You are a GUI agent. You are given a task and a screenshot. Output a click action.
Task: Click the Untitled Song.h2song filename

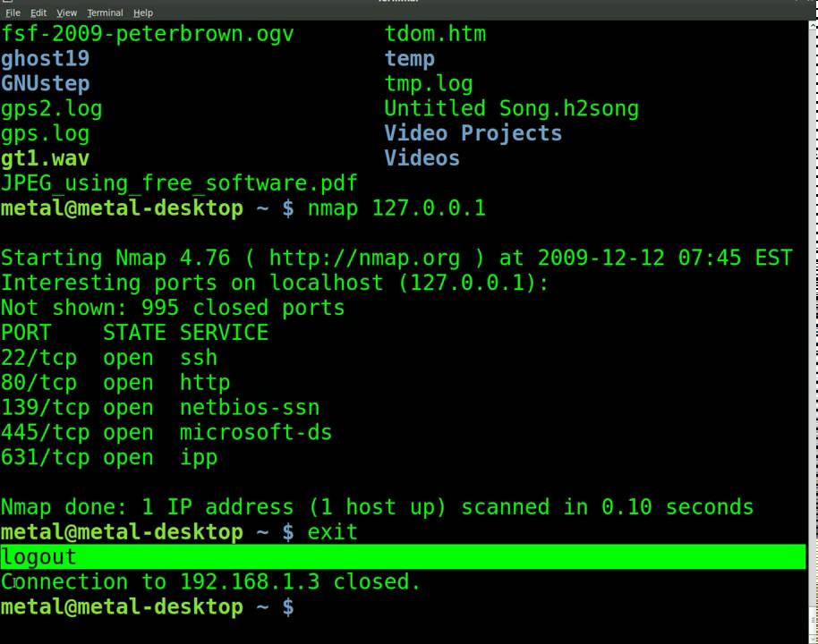pos(511,109)
